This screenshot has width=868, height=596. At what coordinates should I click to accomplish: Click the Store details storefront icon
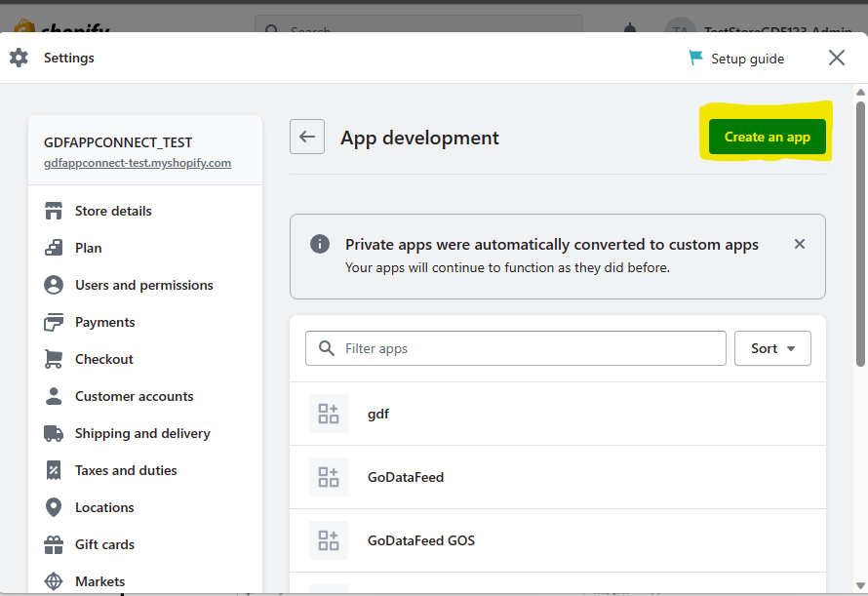pos(54,211)
